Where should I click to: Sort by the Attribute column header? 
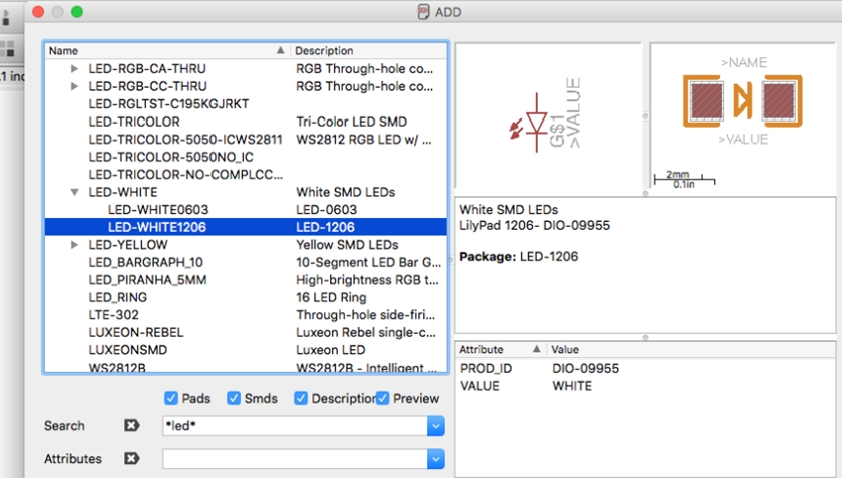[500, 349]
